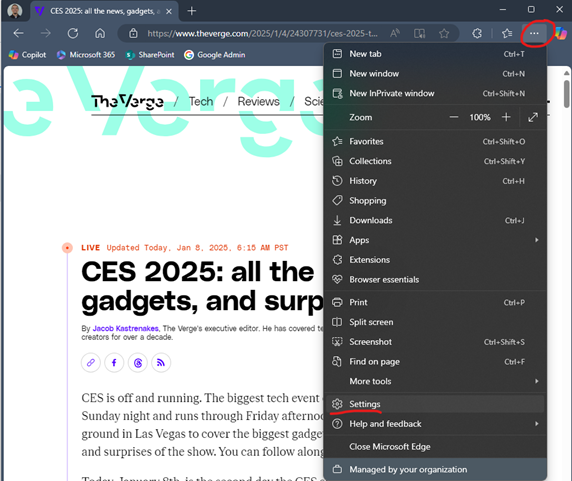This screenshot has width=572, height=481.
Task: Close the CES 2025 tab
Action: (169, 11)
